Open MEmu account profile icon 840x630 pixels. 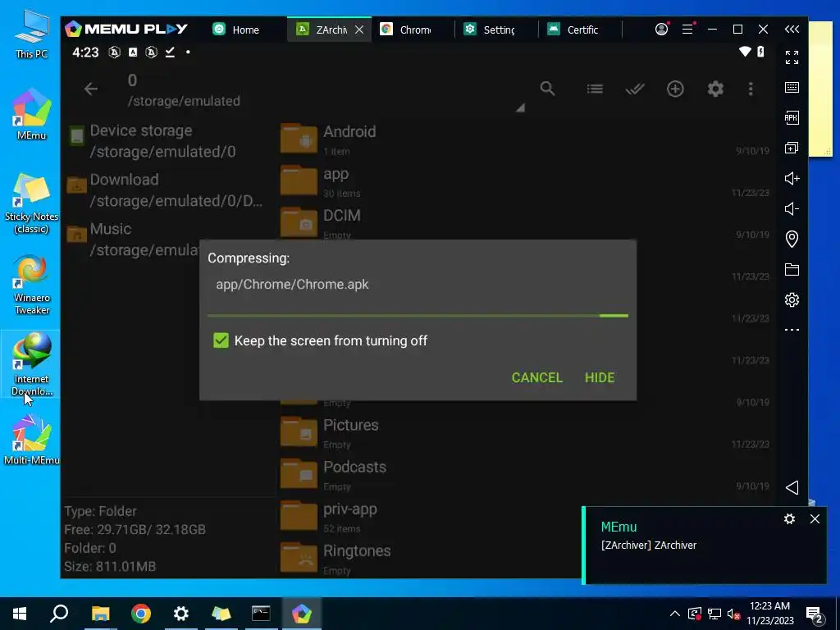point(662,29)
